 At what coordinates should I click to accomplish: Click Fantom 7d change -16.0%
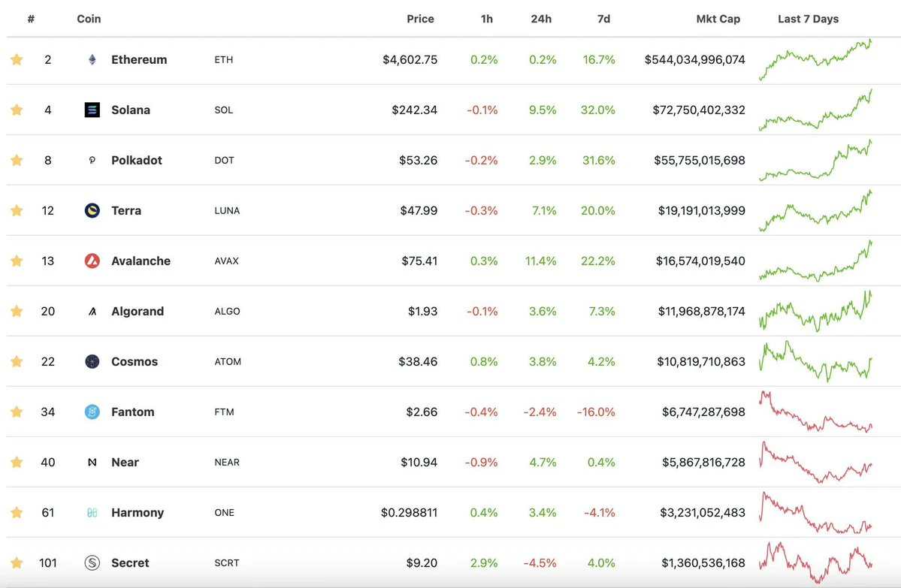[596, 412]
